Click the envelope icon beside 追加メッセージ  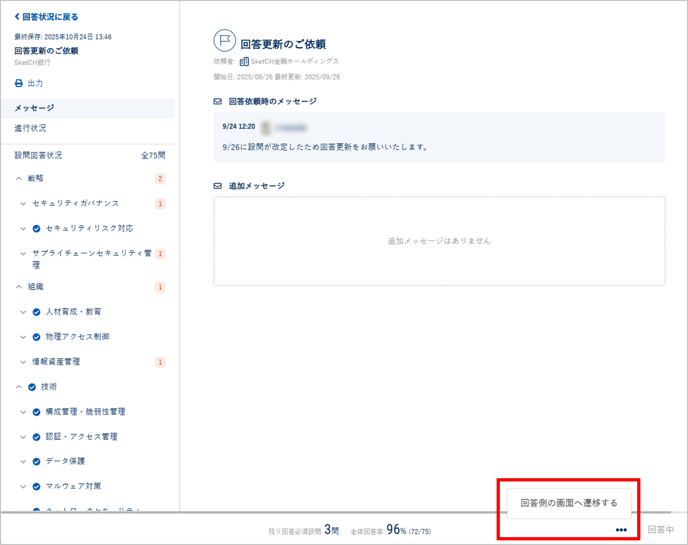(218, 186)
